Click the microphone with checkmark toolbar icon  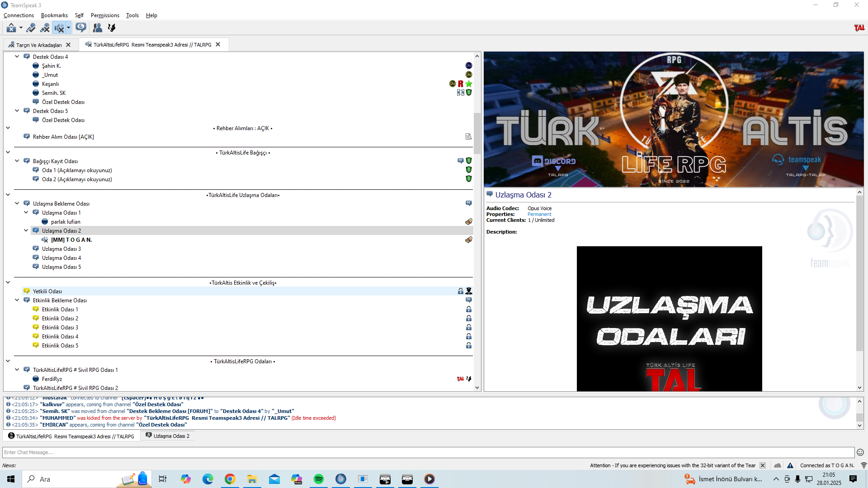click(x=31, y=28)
